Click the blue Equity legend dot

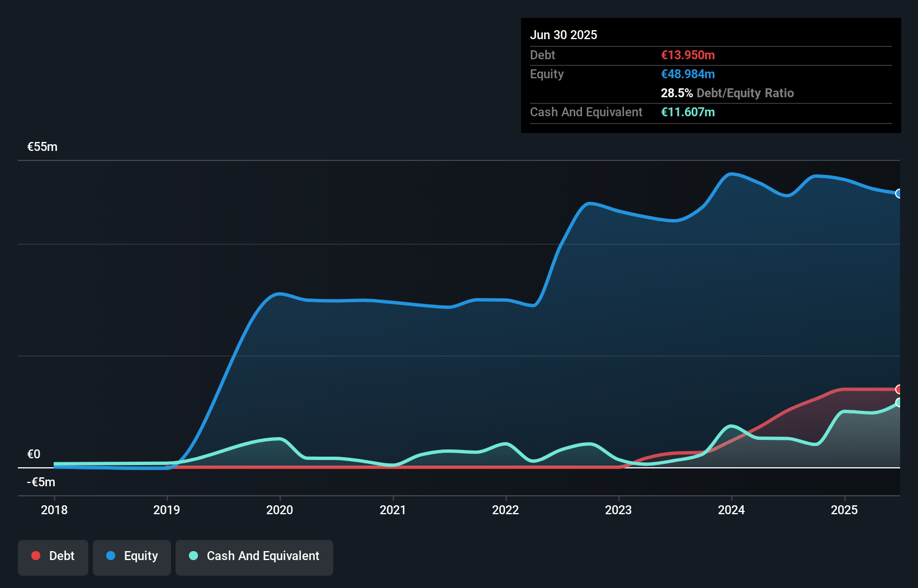click(x=111, y=556)
